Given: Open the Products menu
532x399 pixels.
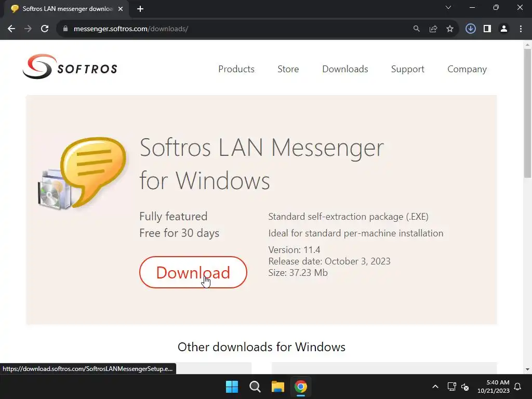Looking at the screenshot, I should tap(236, 69).
